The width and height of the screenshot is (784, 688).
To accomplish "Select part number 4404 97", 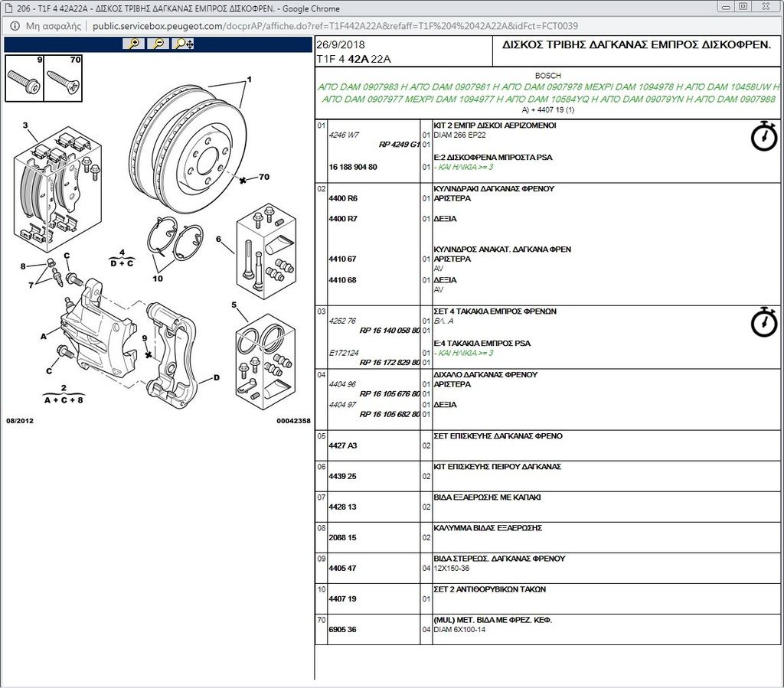I will point(342,405).
